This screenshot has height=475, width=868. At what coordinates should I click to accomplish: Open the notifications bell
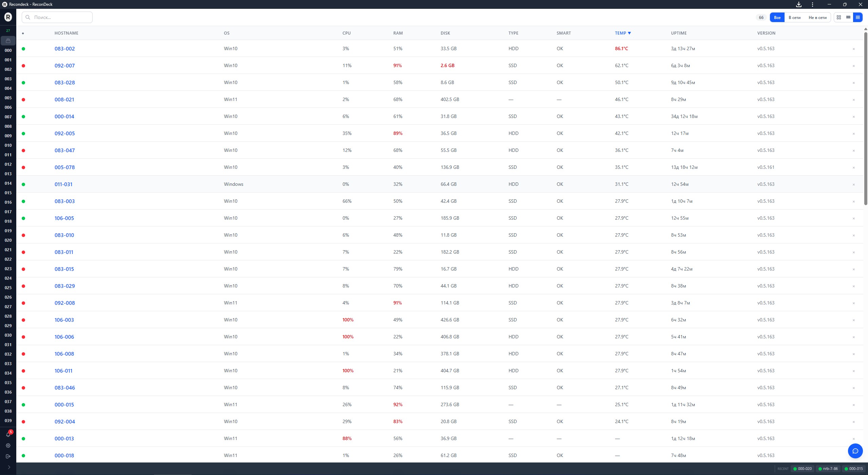click(x=8, y=435)
